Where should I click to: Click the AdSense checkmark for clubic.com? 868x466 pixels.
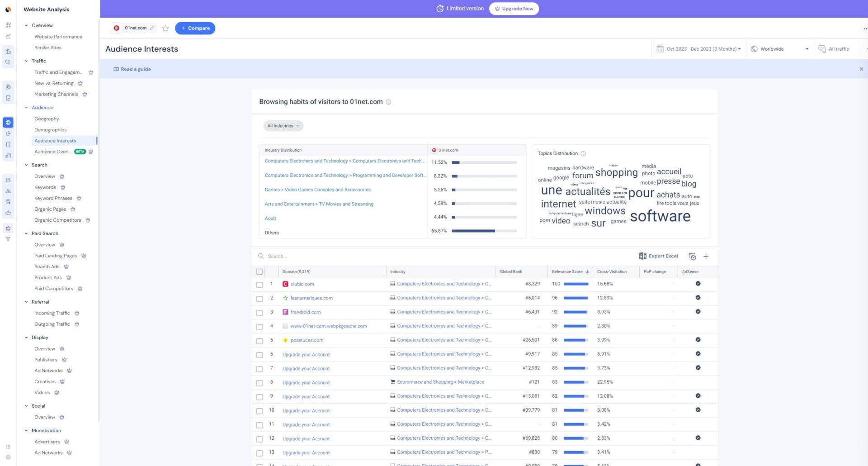698,284
